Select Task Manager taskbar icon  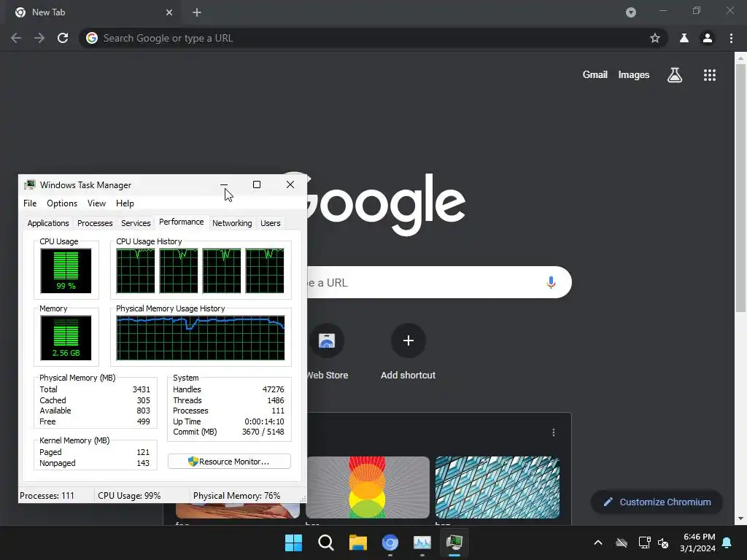(x=454, y=542)
